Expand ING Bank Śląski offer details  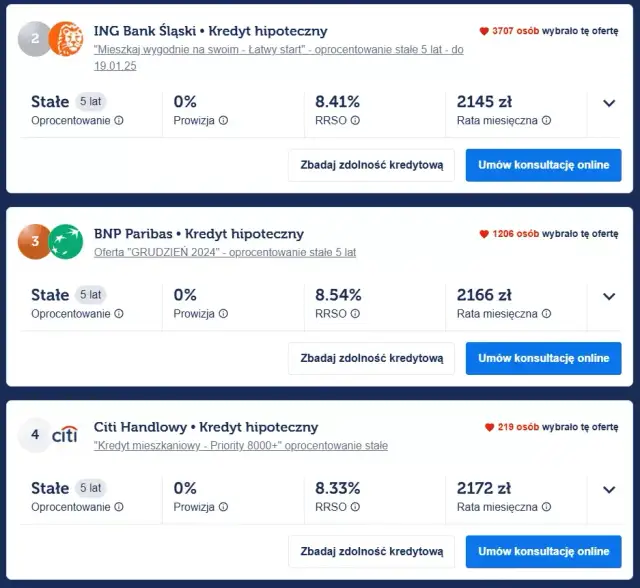click(x=609, y=103)
